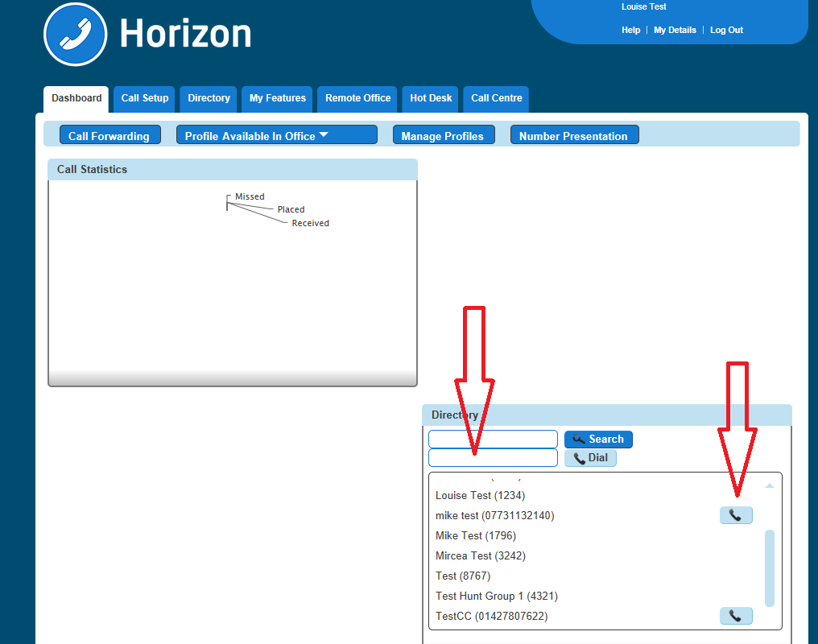Select Louise Test (1234) directory entry
The height and width of the screenshot is (644, 818).
click(x=481, y=495)
